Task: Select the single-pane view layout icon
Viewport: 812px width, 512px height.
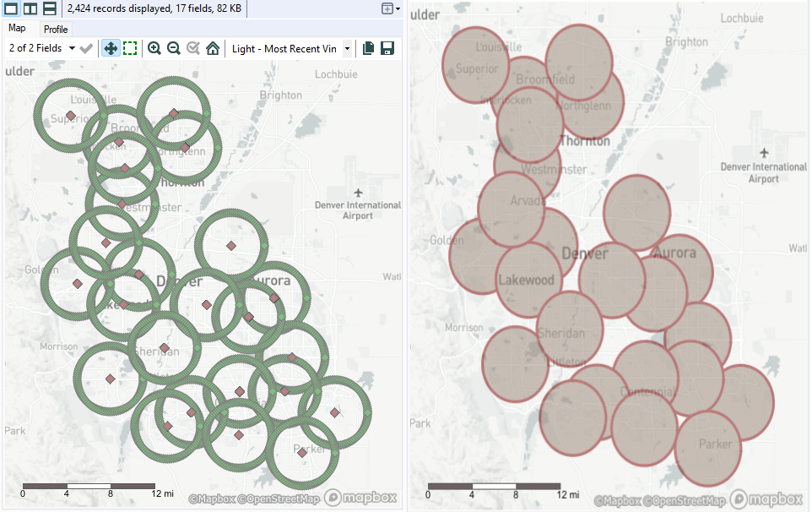Action: 11,8
